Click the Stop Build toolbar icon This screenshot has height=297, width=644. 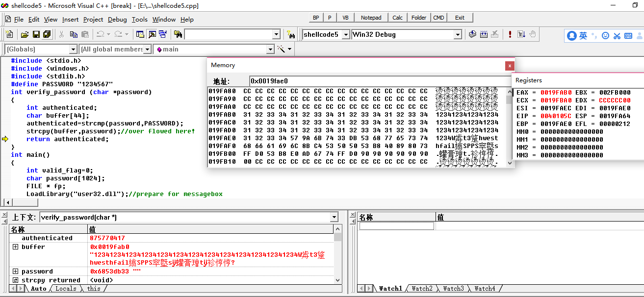[495, 34]
